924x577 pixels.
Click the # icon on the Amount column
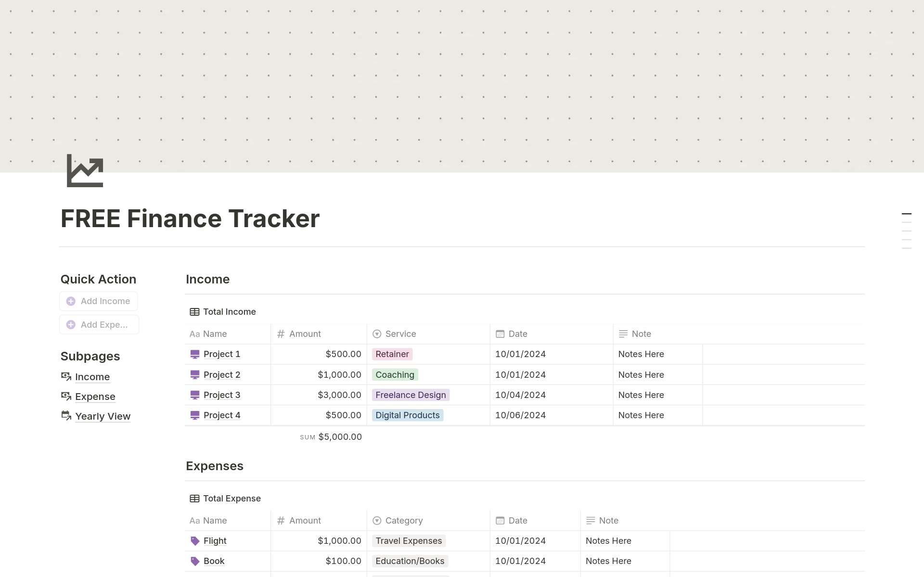281,333
